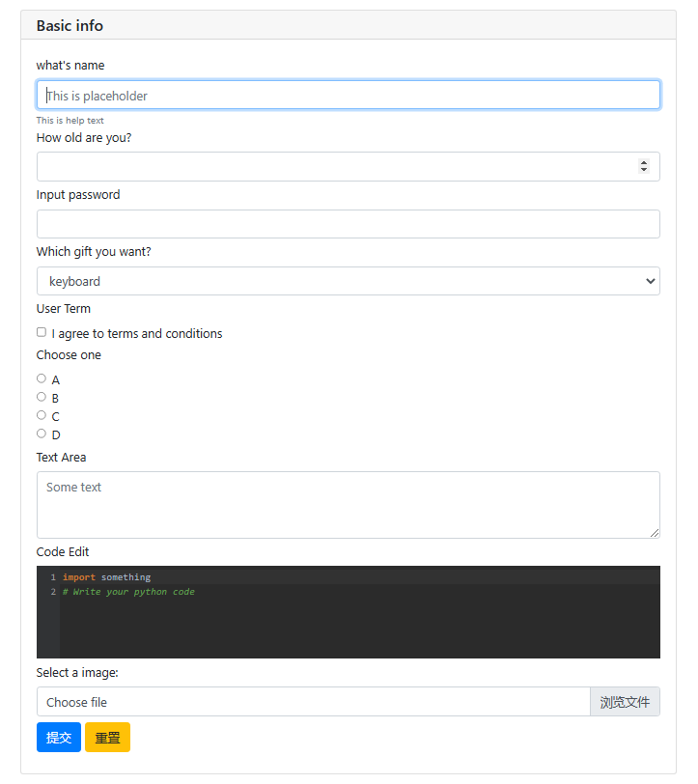The width and height of the screenshot is (698, 784).
Task: Click the text area resize handle
Action: tap(655, 533)
